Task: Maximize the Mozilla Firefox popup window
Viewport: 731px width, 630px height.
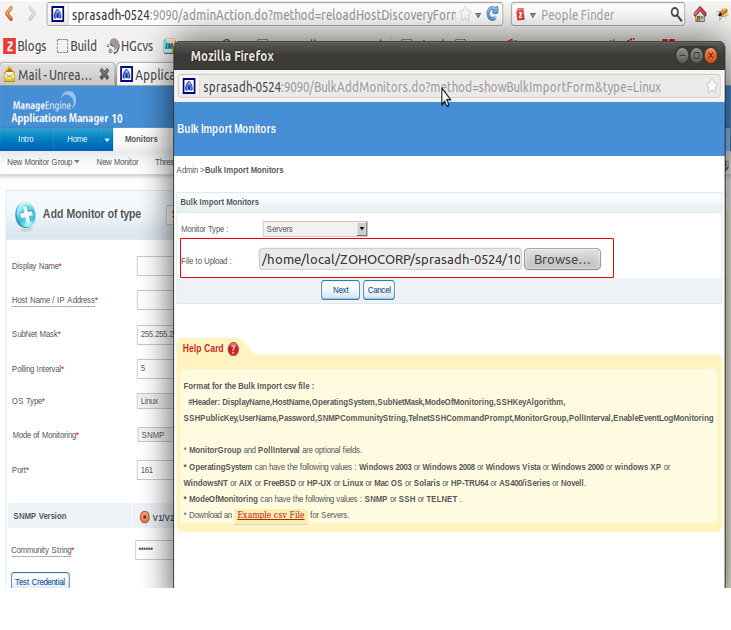Action: [696, 56]
